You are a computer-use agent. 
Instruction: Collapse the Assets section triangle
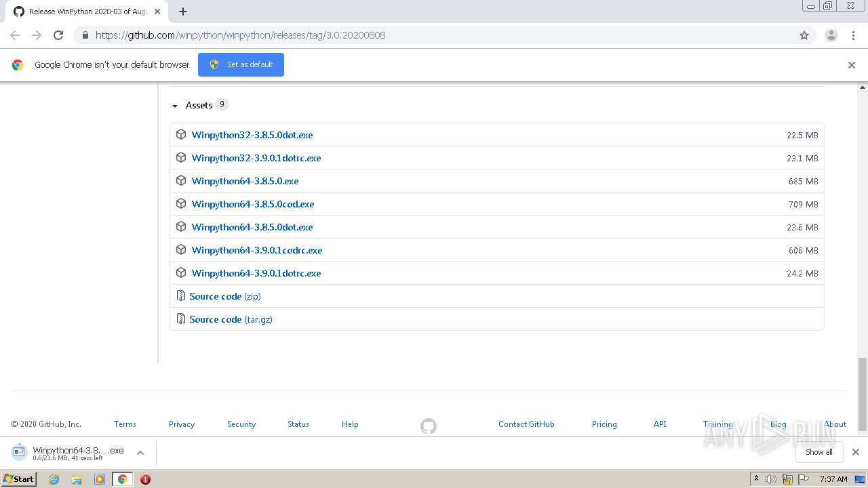pyautogui.click(x=175, y=106)
